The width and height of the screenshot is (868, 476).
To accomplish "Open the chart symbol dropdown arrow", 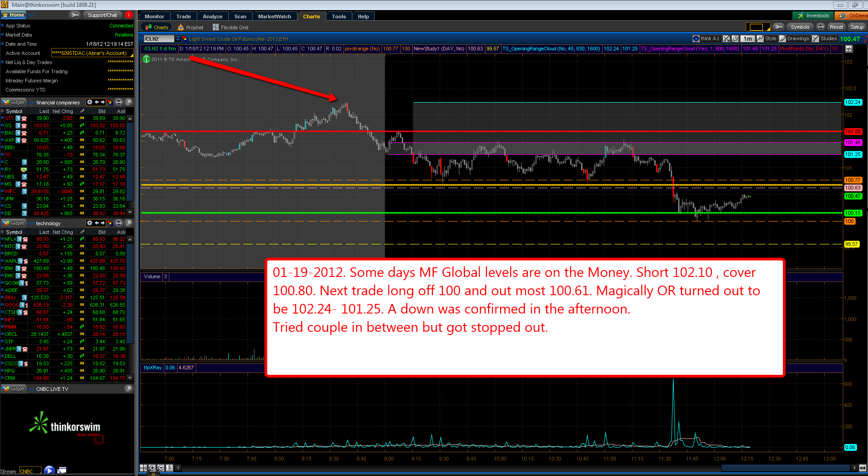I will click(178, 39).
